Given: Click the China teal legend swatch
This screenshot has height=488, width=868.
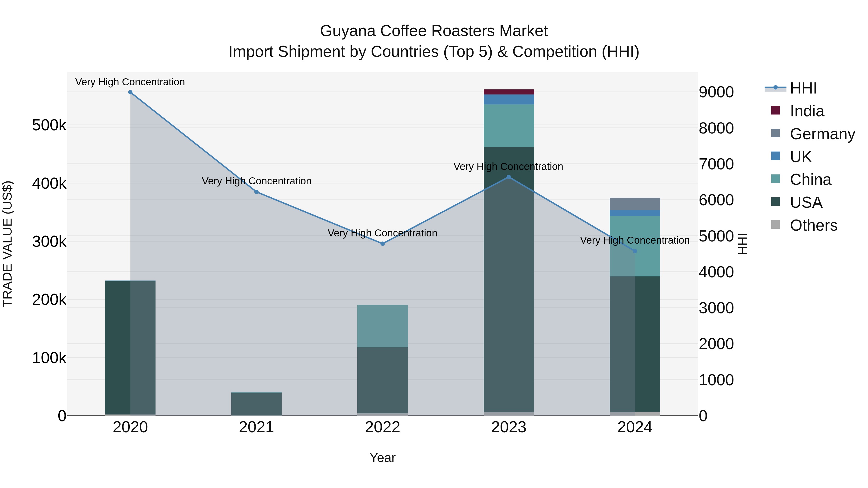Looking at the screenshot, I should [x=775, y=179].
